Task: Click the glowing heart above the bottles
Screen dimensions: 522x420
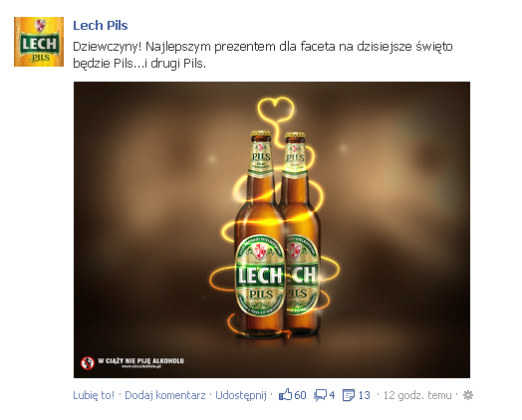Action: [x=276, y=109]
